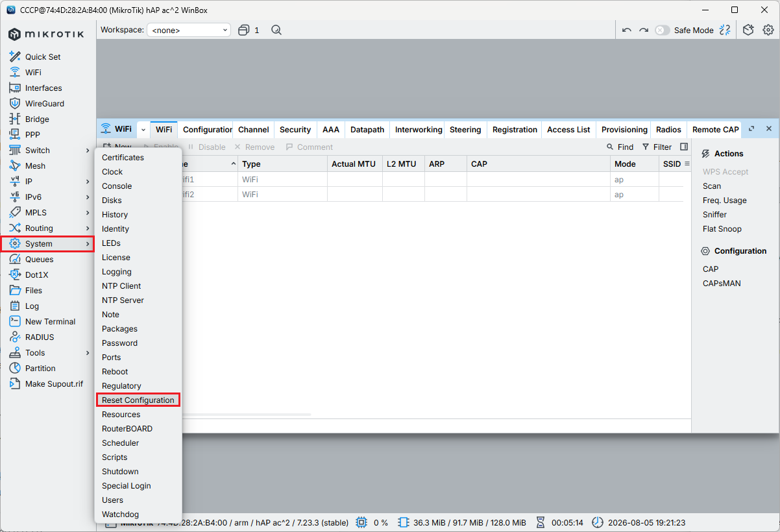This screenshot has height=532, width=780.
Task: Sort by the Mode column header
Action: (634, 164)
